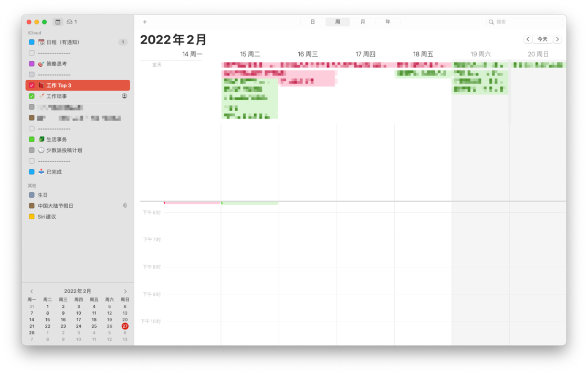The height and width of the screenshot is (374, 588).
Task: Switch to 月 month view
Action: [363, 22]
